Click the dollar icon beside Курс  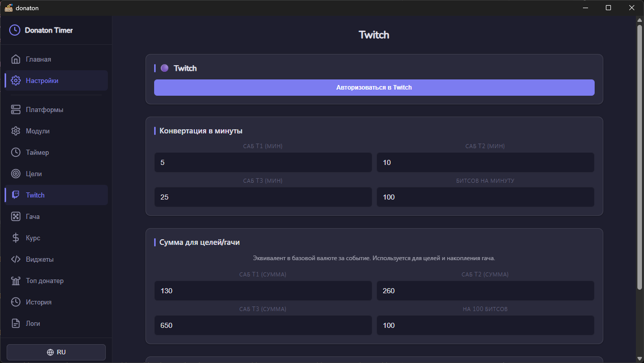(x=16, y=238)
